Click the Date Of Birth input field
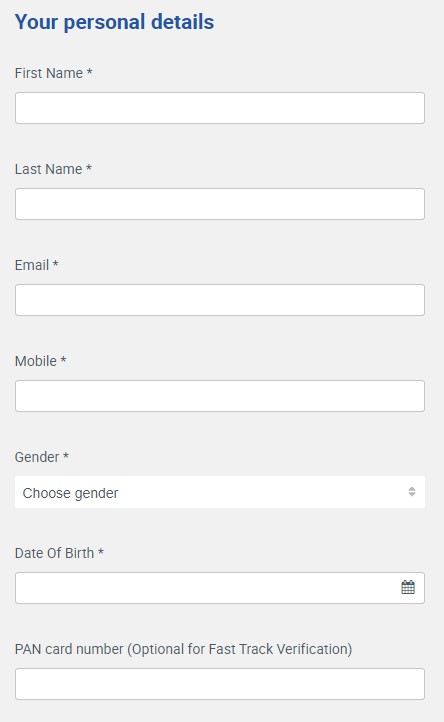This screenshot has height=722, width=444. click(220, 588)
